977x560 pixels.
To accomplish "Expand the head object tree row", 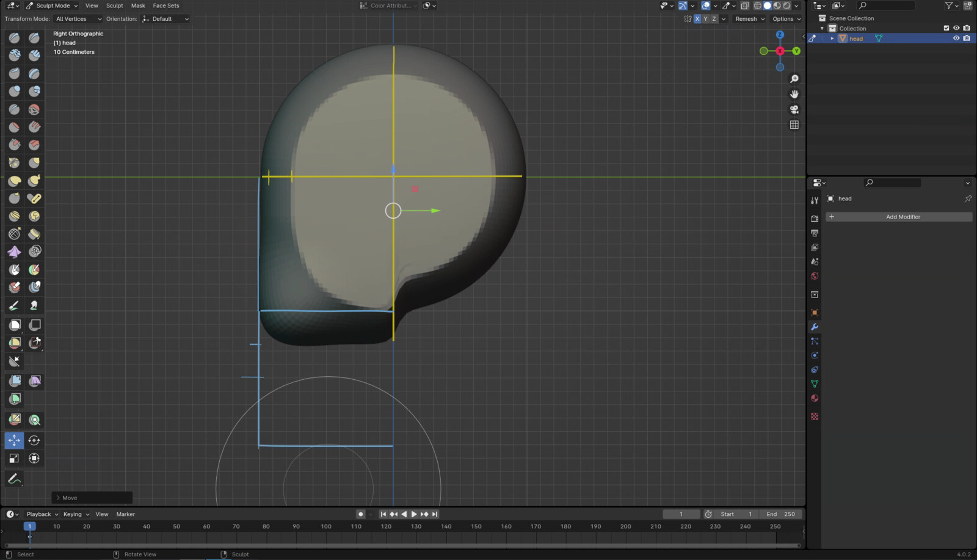I will click(832, 38).
